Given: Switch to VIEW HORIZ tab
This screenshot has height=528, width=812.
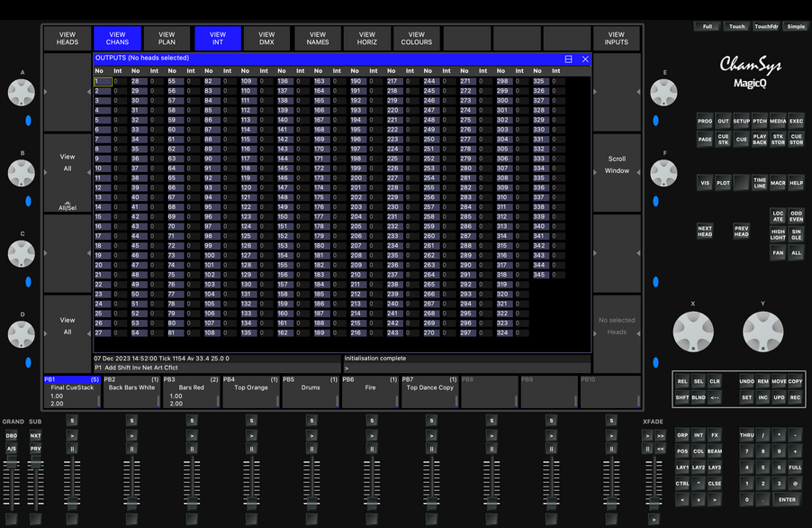Looking at the screenshot, I should coord(366,39).
